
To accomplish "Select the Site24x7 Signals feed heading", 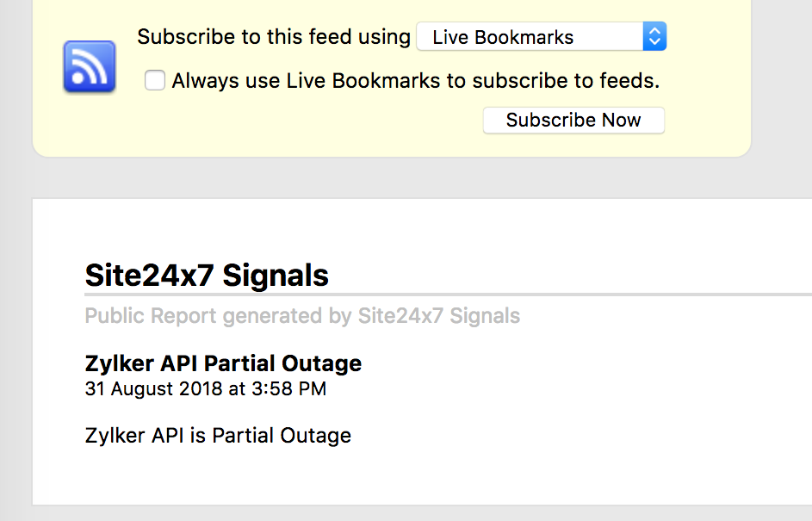I will pos(207,275).
